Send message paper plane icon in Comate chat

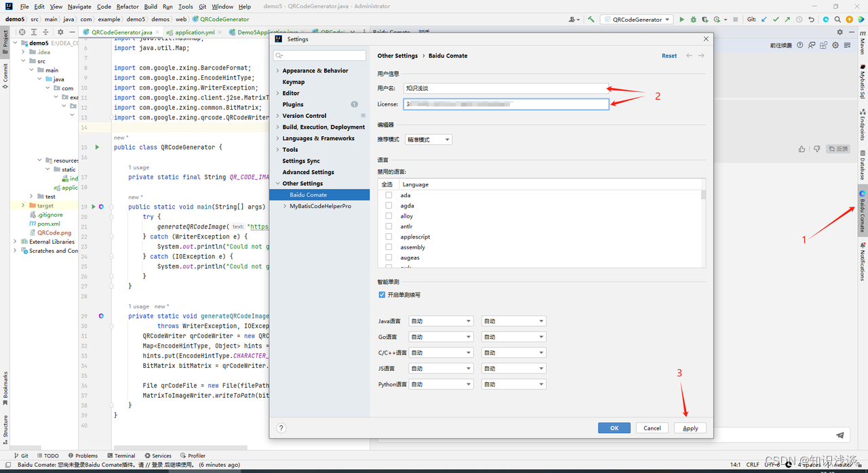click(840, 435)
